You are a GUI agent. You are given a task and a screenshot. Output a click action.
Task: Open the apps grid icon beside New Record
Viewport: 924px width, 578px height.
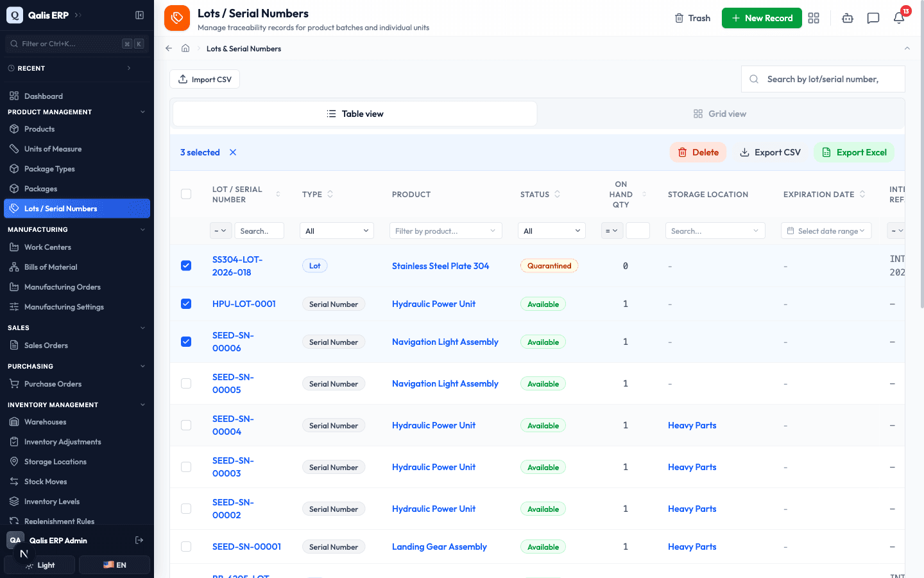[x=814, y=18]
